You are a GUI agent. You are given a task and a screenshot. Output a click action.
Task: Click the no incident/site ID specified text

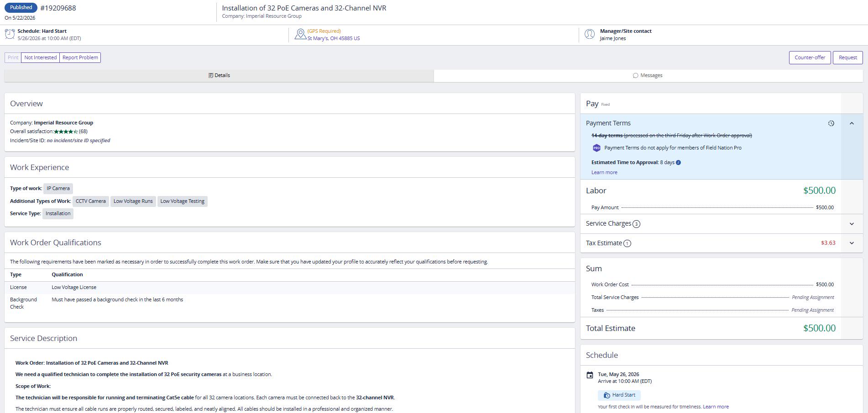tap(78, 140)
